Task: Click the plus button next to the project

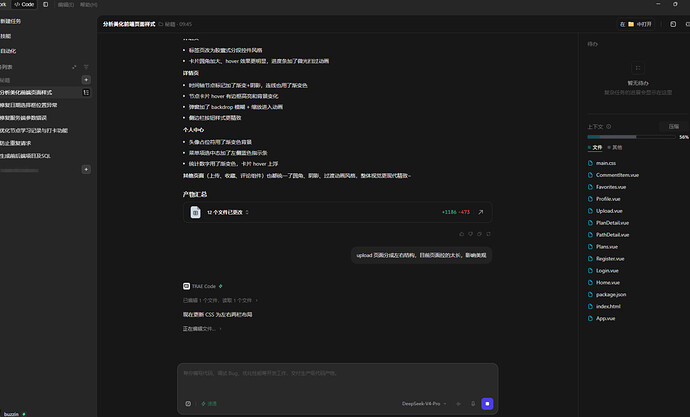Action: [x=86, y=80]
